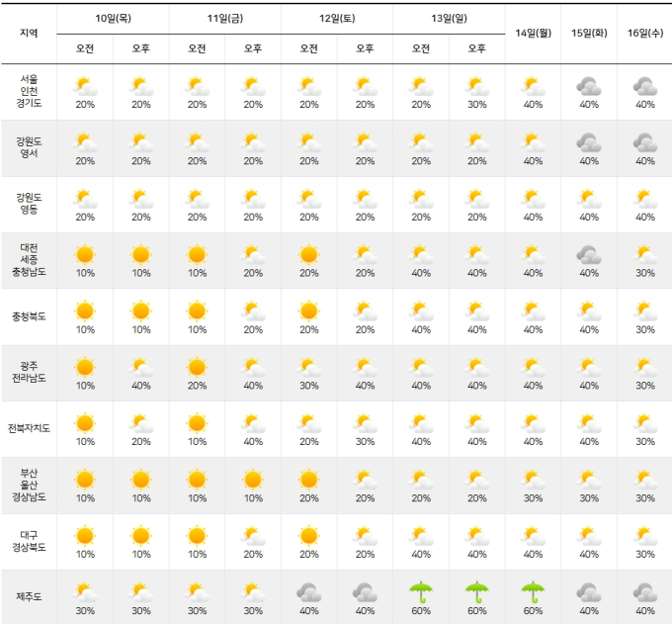Click the 강원도 영서 region row label
Image resolution: width=672 pixels, height=624 pixels.
point(29,147)
